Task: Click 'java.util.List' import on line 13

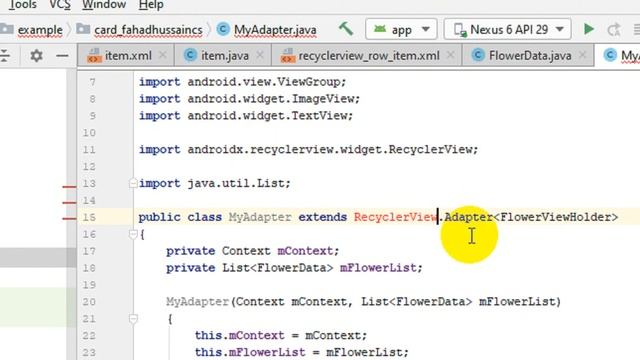Action: point(235,183)
